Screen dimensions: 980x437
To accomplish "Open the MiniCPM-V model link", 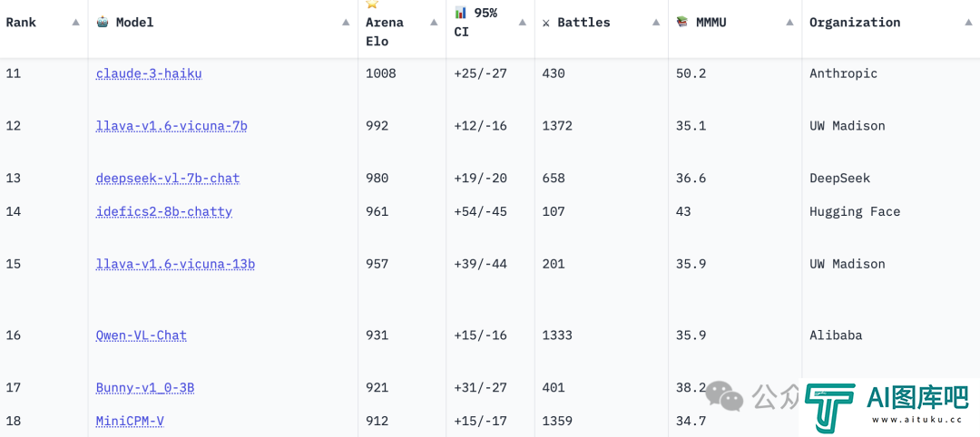I will 130,421.
